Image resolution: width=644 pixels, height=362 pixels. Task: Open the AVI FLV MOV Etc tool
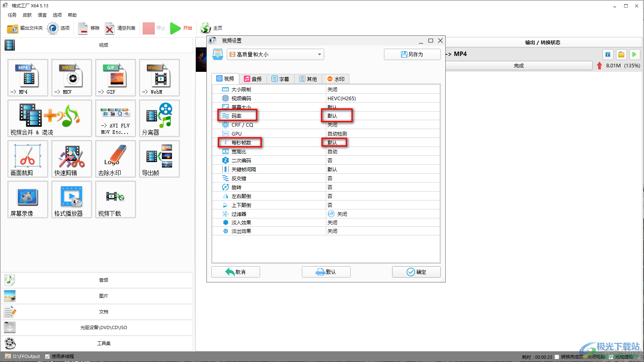(115, 118)
